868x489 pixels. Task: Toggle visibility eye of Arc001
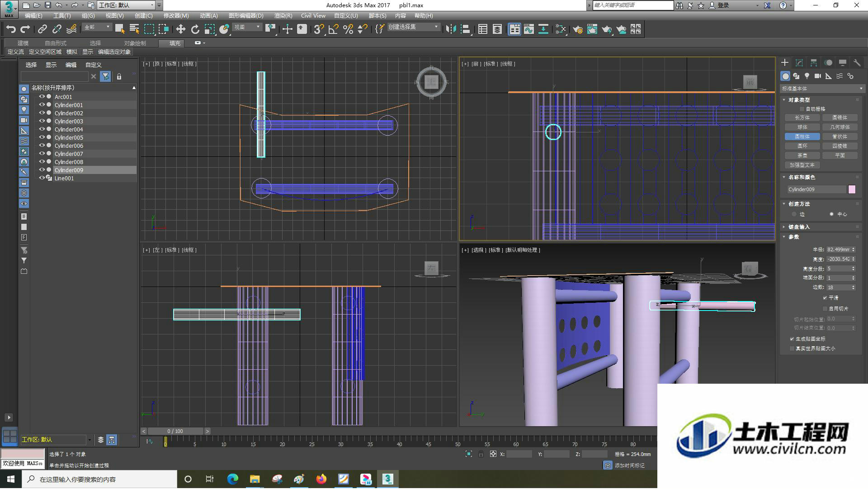(x=42, y=97)
